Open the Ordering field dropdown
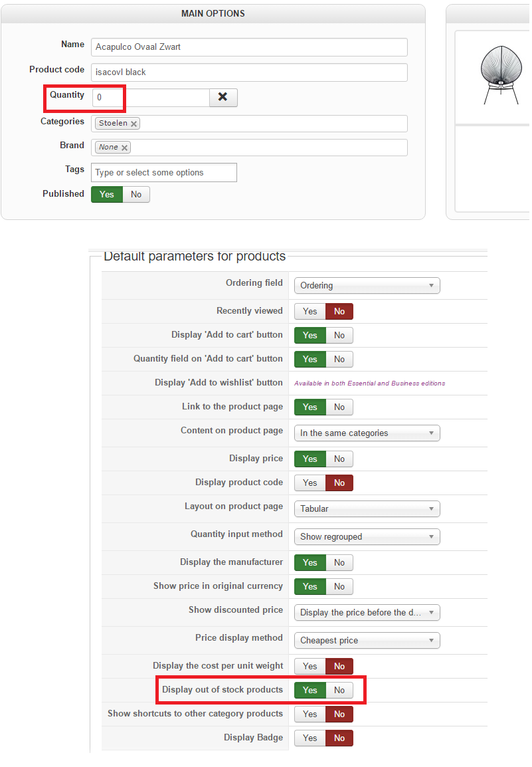Image resolution: width=532 pixels, height=767 pixels. [367, 286]
